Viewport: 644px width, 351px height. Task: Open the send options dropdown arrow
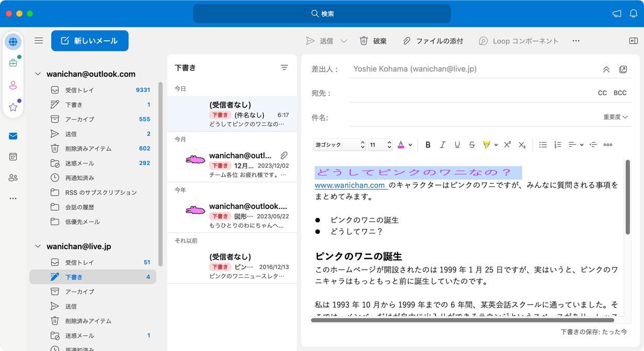click(x=343, y=41)
